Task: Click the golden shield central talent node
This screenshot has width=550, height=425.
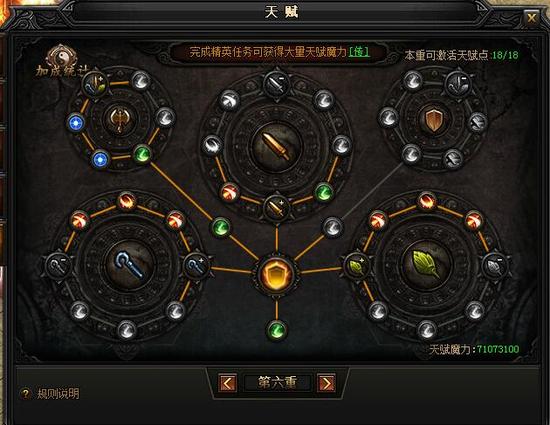Action: coord(277,274)
